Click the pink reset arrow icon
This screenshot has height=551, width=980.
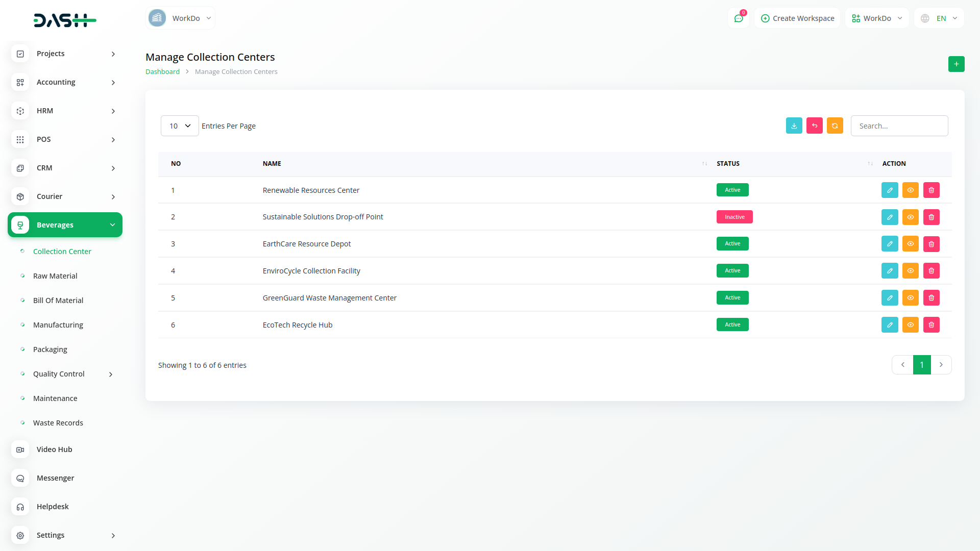click(814, 126)
